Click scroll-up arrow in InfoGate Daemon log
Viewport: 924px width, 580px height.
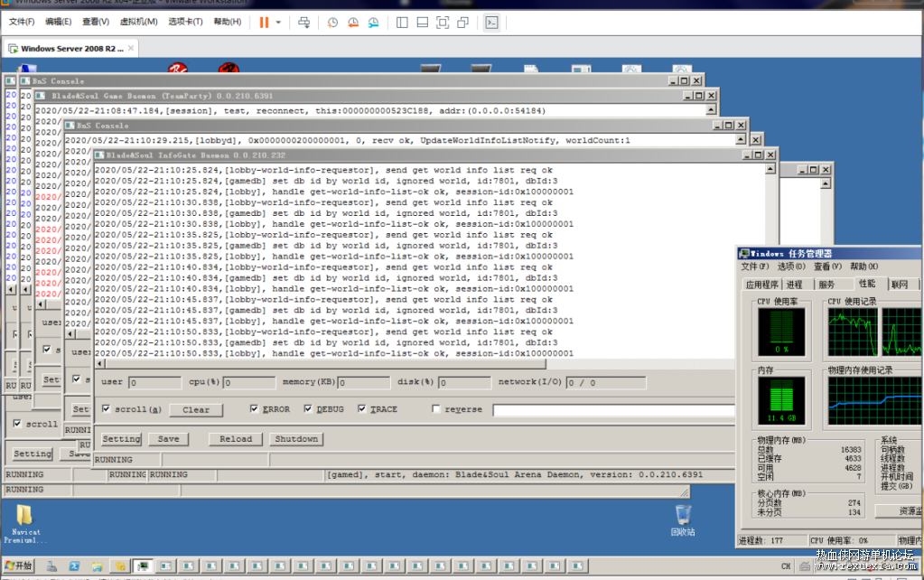coord(770,169)
